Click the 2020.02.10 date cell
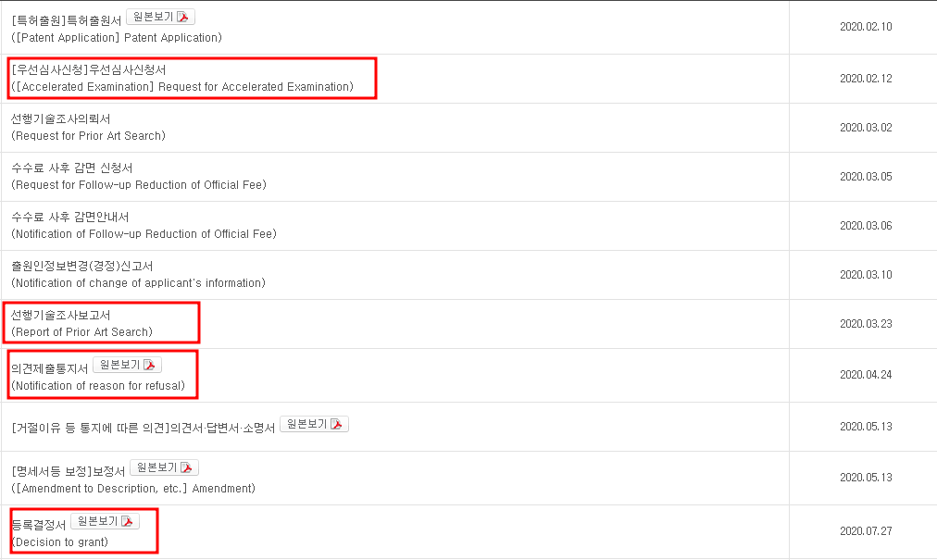 point(866,27)
